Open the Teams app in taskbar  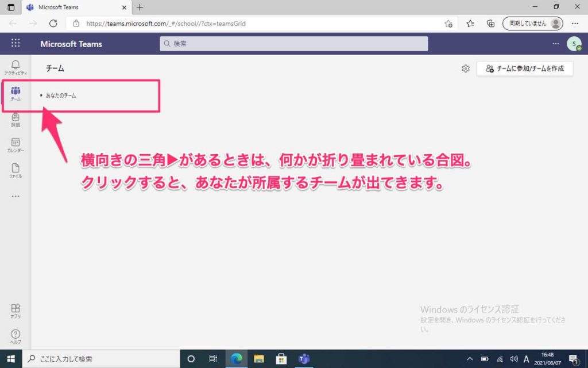click(304, 359)
